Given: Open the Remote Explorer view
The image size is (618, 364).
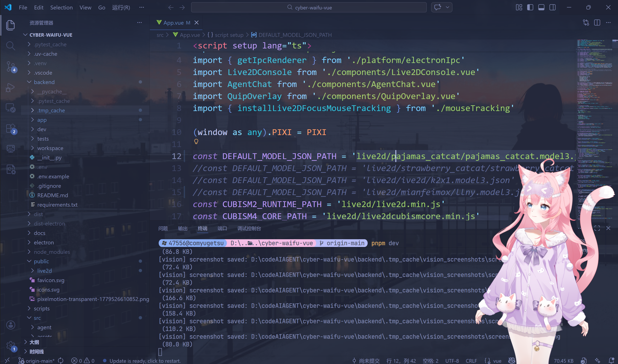Looking at the screenshot, I should (10, 108).
